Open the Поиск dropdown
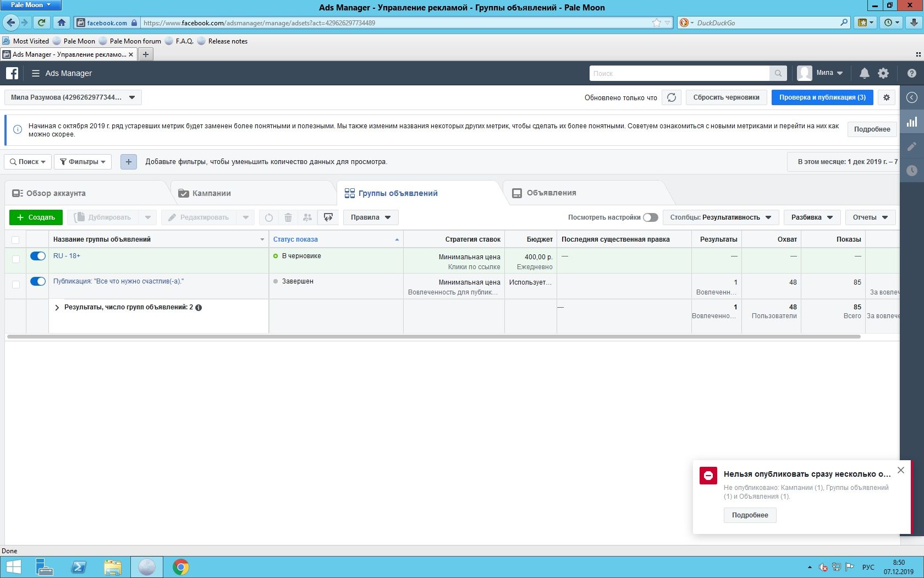This screenshot has width=924, height=578. [x=28, y=162]
